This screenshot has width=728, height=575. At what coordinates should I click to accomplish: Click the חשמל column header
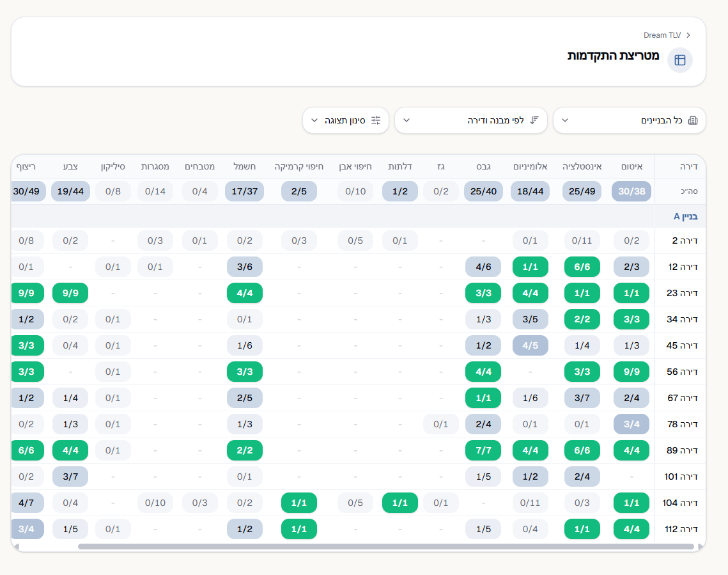(x=245, y=167)
